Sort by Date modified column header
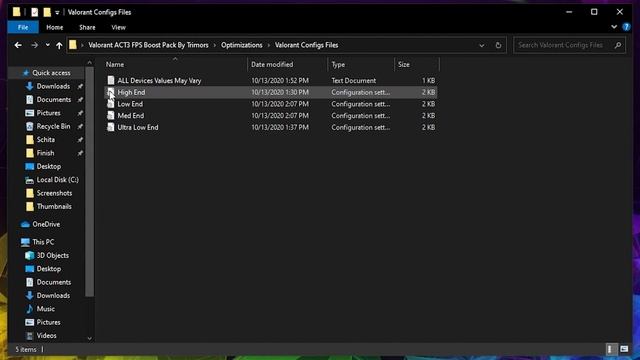640x360 pixels. (287, 64)
